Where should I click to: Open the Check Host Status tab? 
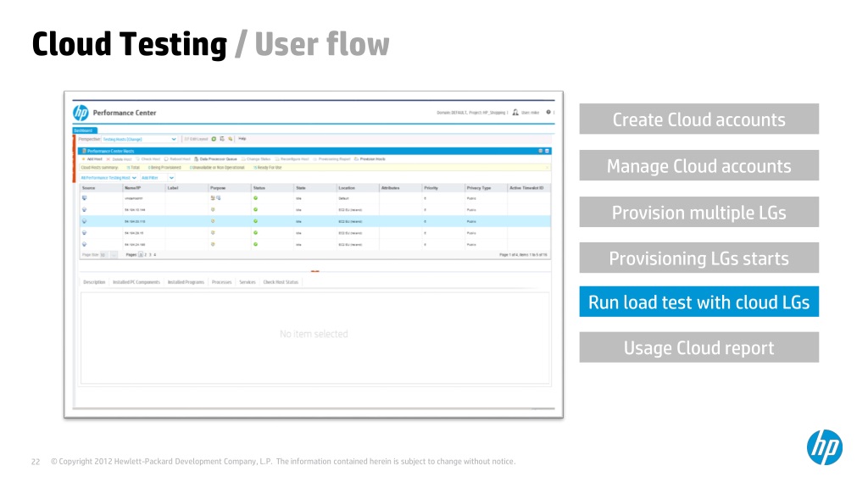[x=281, y=282]
